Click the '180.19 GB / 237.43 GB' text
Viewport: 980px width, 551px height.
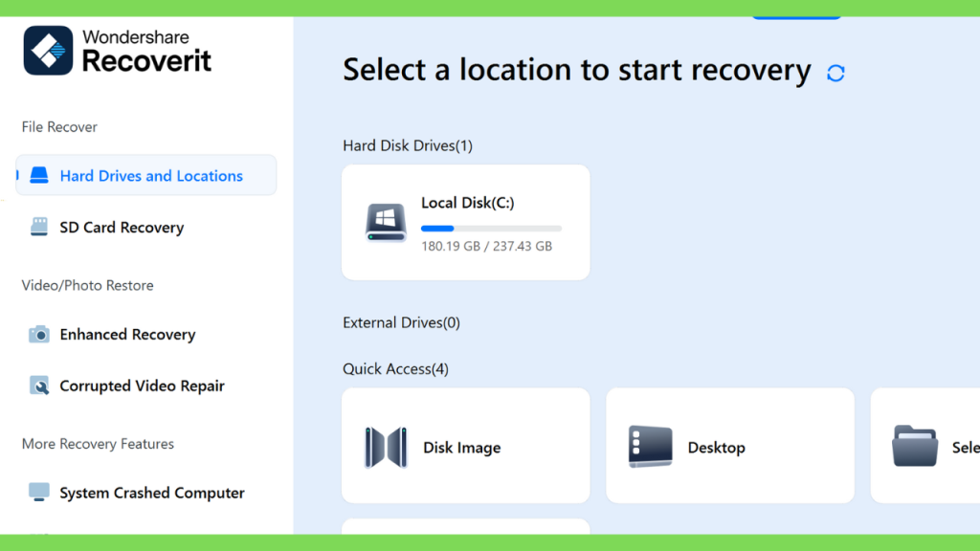tap(487, 246)
